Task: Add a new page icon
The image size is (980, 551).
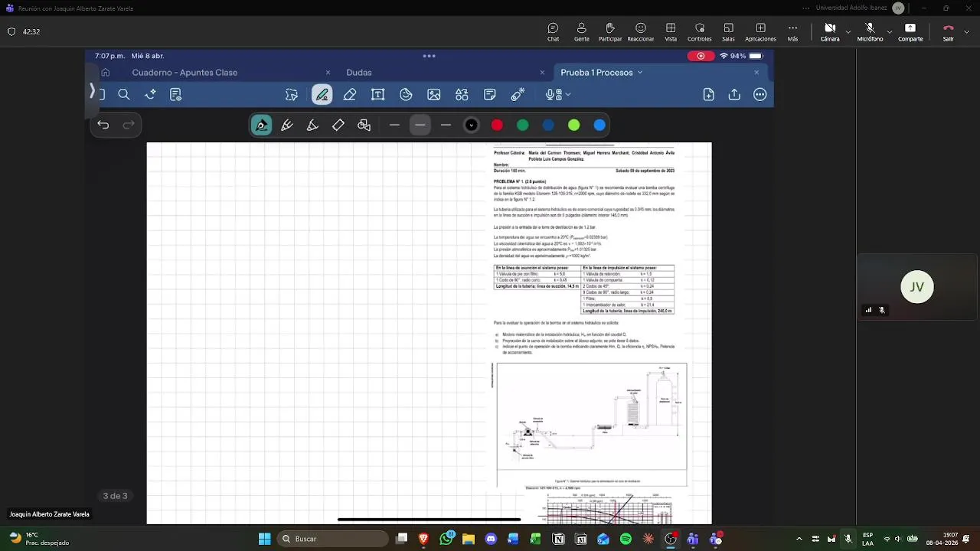Action: tap(709, 95)
